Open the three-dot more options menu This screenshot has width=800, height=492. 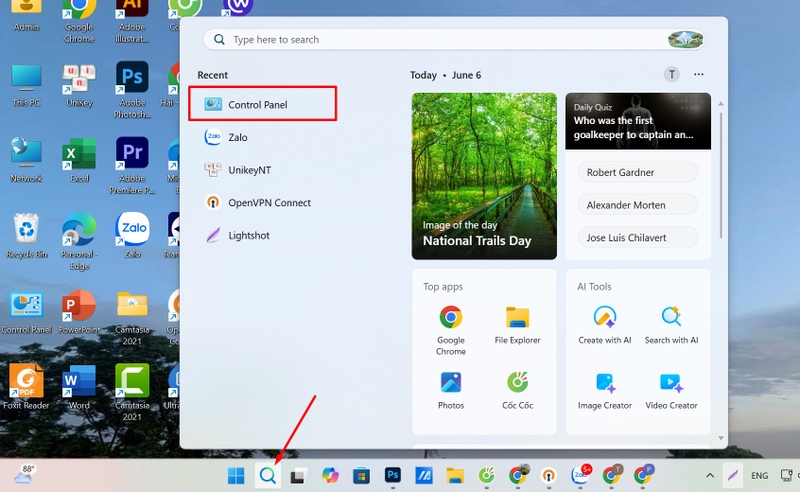pos(698,75)
